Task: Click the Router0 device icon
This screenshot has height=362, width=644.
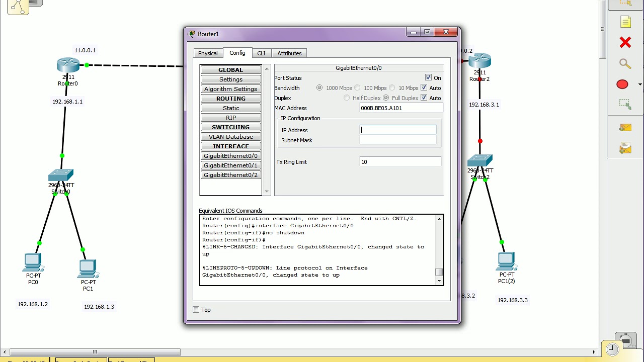Action: point(68,65)
